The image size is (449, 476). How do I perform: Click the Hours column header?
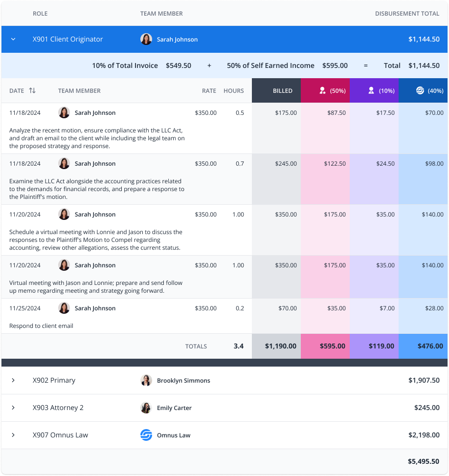tap(233, 90)
